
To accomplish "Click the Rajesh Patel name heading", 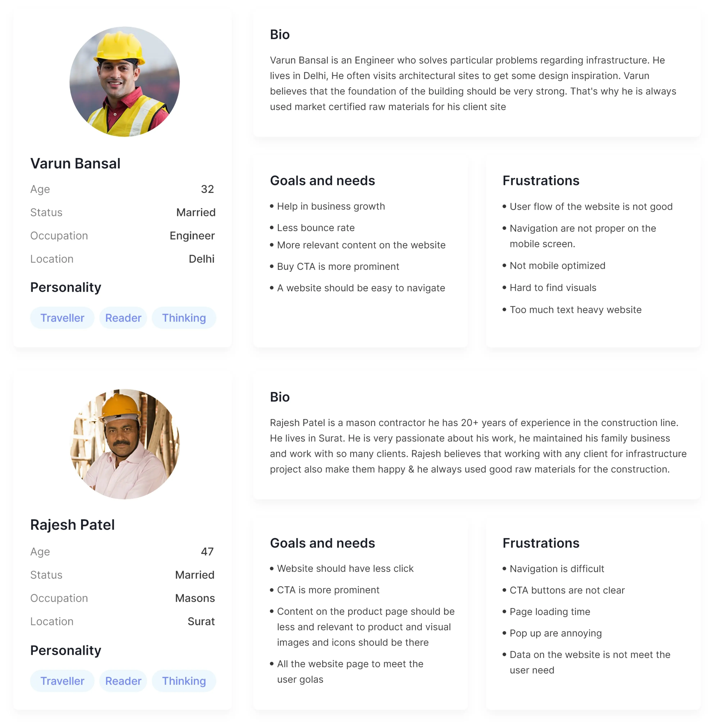I will pyautogui.click(x=72, y=525).
